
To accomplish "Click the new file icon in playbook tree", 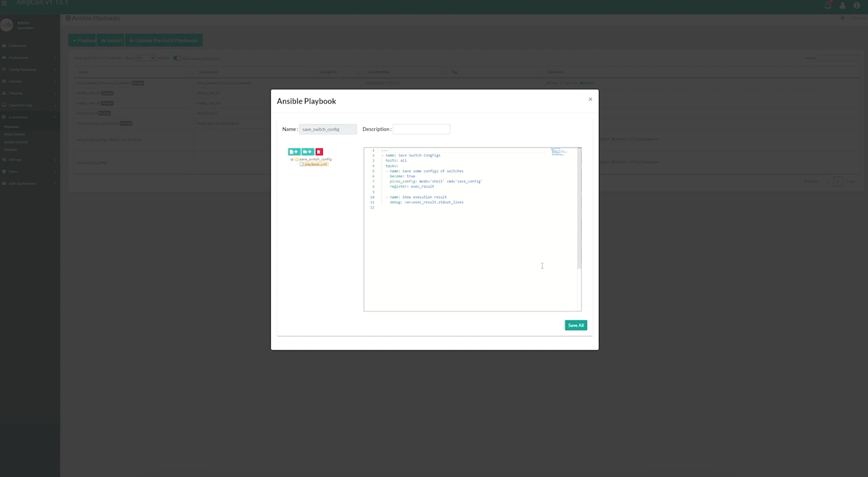I will coord(295,151).
